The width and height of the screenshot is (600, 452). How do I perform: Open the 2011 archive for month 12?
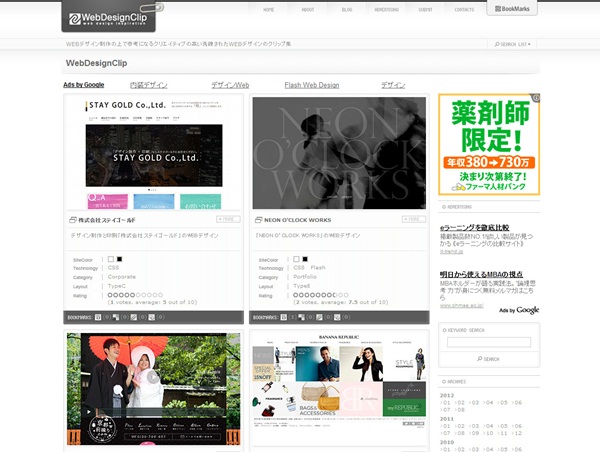coord(517,433)
